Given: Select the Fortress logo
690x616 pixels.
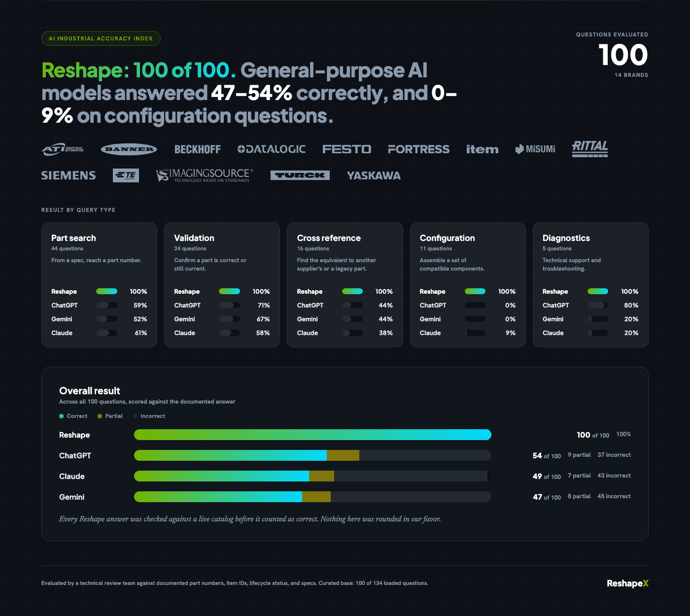Looking at the screenshot, I should pyautogui.click(x=418, y=149).
